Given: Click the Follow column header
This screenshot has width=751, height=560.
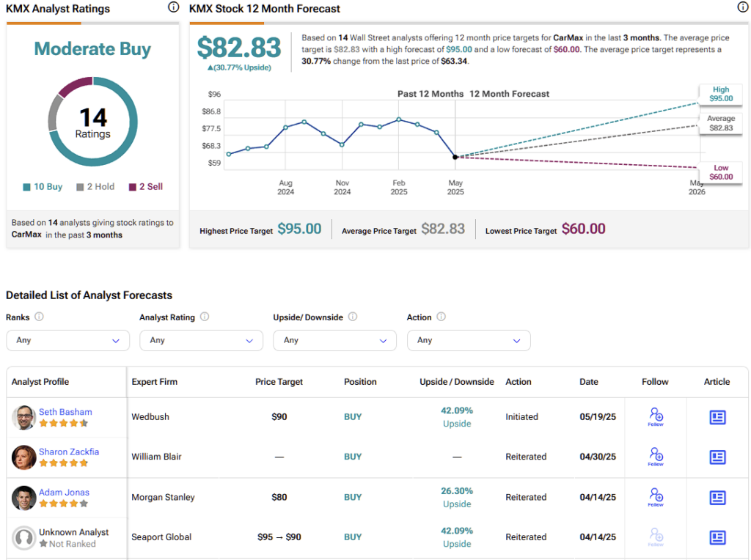Looking at the screenshot, I should tap(655, 381).
